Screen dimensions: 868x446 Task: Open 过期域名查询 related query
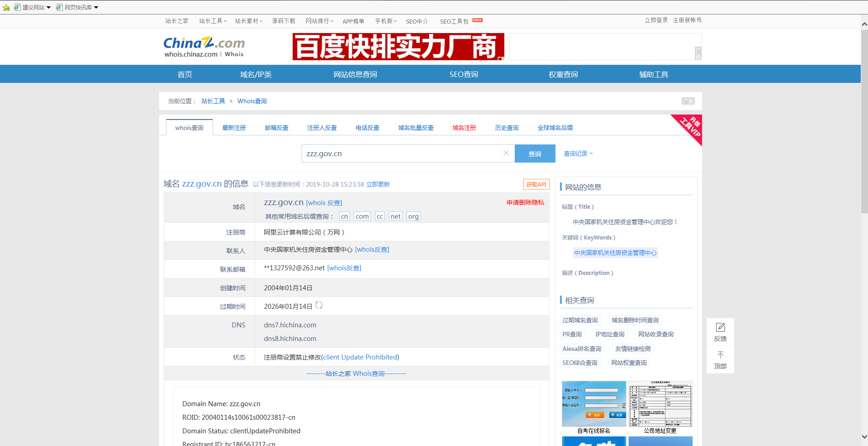pos(580,320)
